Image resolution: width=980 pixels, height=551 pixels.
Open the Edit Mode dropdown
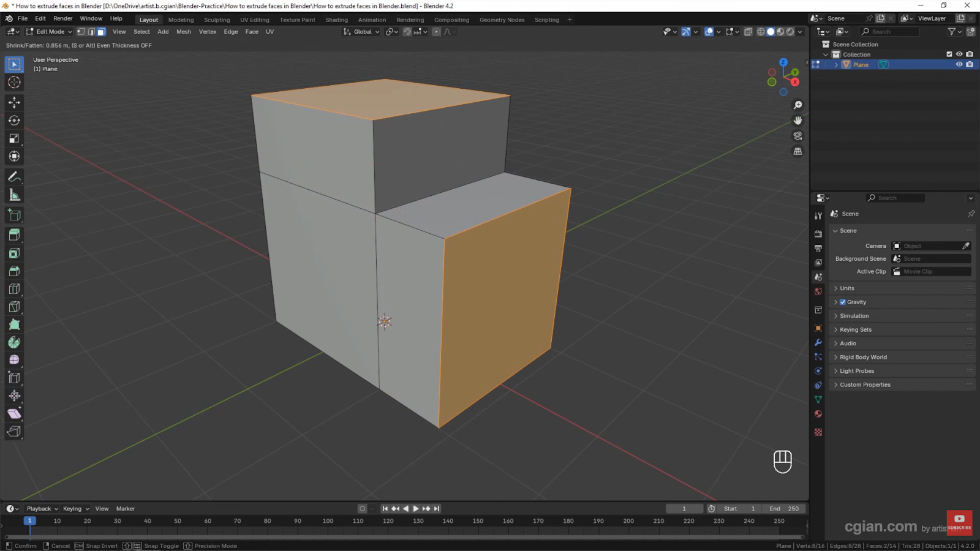pyautogui.click(x=48, y=32)
